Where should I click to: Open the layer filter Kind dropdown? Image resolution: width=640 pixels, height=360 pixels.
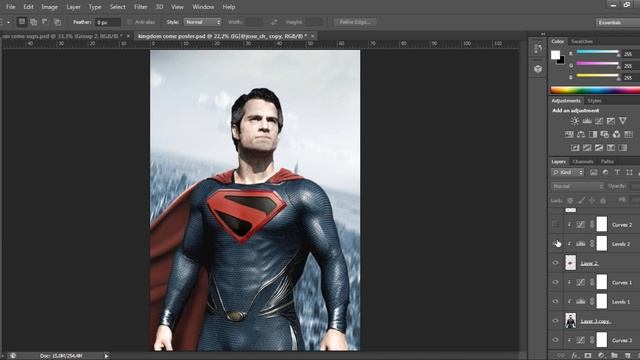click(x=568, y=173)
